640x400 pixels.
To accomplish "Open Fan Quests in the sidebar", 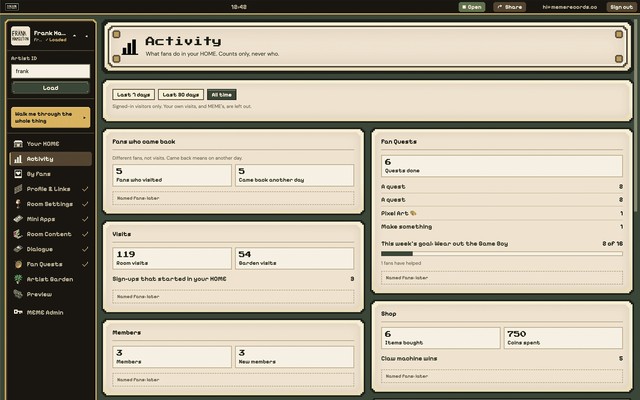I will [x=50, y=264].
